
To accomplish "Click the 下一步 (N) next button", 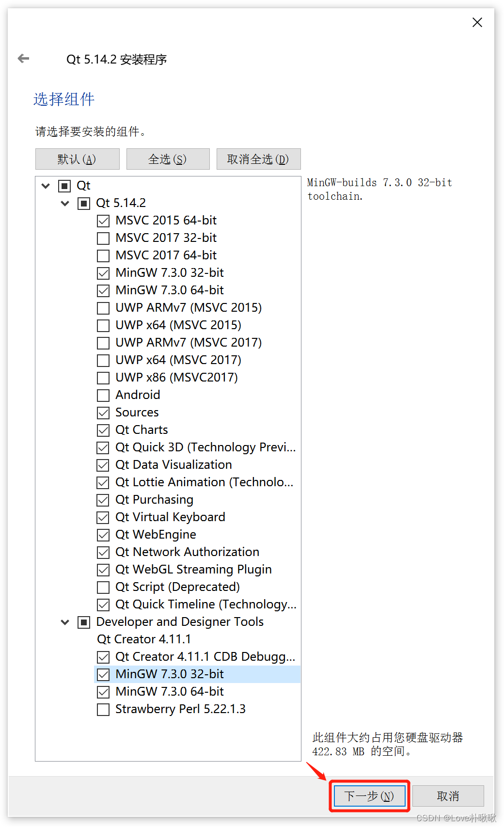I will pyautogui.click(x=369, y=795).
